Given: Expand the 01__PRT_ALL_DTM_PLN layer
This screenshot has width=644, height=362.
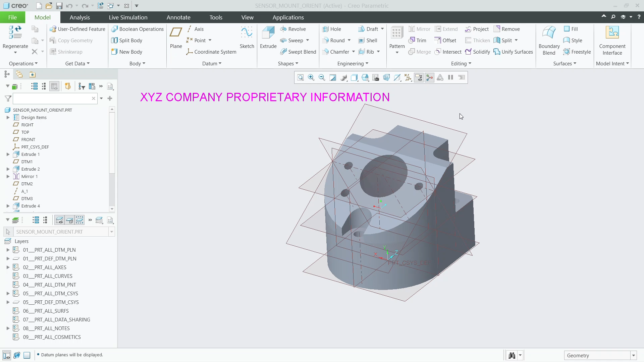Looking at the screenshot, I should (8, 250).
